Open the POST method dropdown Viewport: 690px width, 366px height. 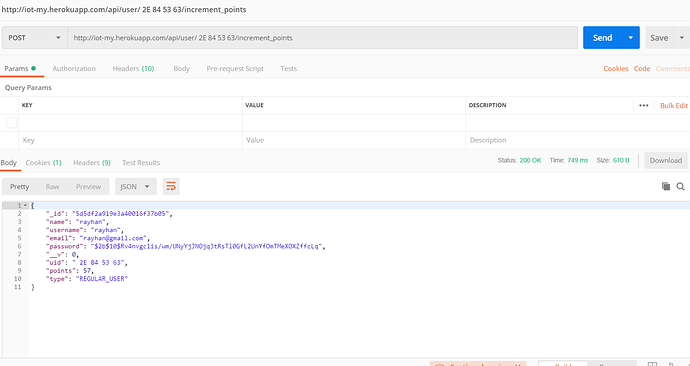[x=34, y=38]
